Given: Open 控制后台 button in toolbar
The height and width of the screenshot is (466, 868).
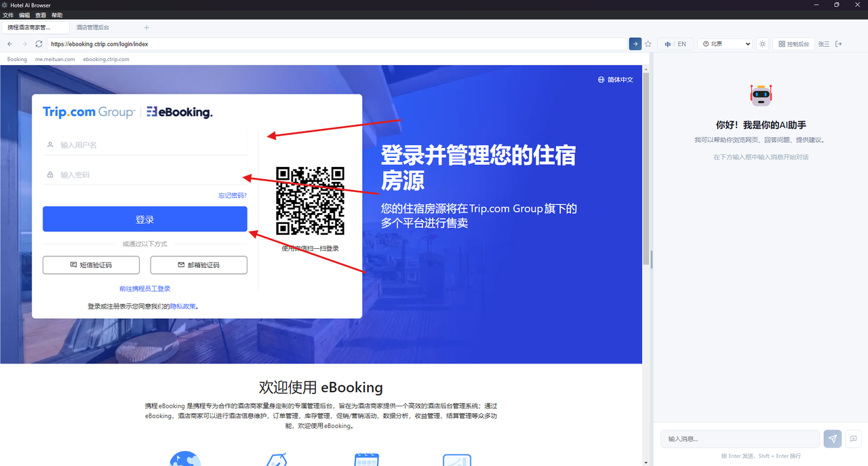Looking at the screenshot, I should (x=793, y=44).
